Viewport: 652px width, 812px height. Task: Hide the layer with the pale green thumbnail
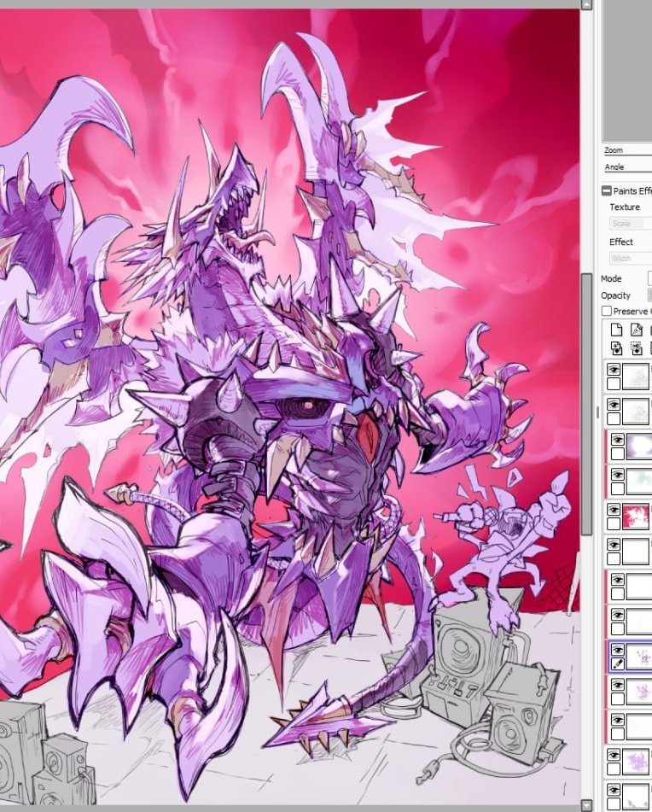[x=618, y=475]
